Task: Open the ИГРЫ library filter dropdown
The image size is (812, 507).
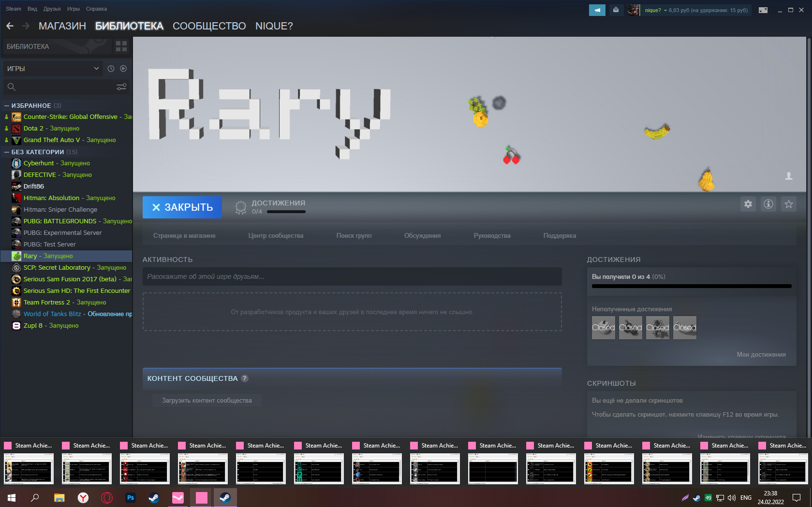Action: (x=53, y=69)
